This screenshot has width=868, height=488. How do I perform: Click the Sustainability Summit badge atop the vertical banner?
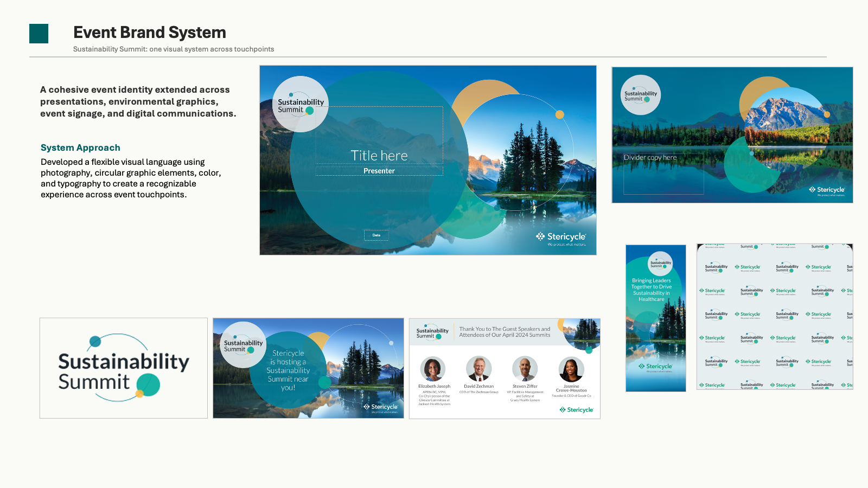pos(660,264)
